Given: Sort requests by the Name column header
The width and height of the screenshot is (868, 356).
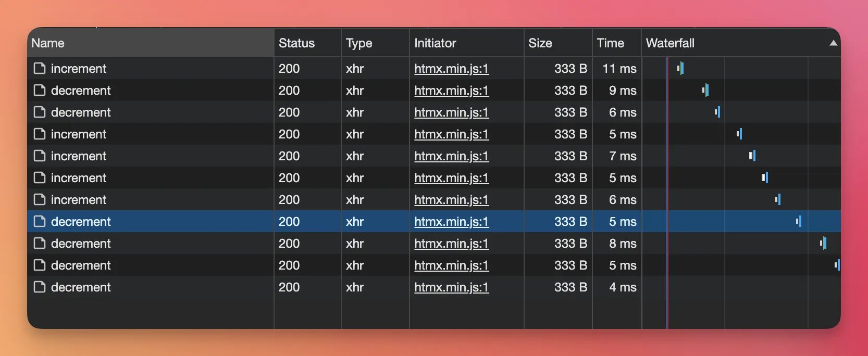Looking at the screenshot, I should point(48,43).
